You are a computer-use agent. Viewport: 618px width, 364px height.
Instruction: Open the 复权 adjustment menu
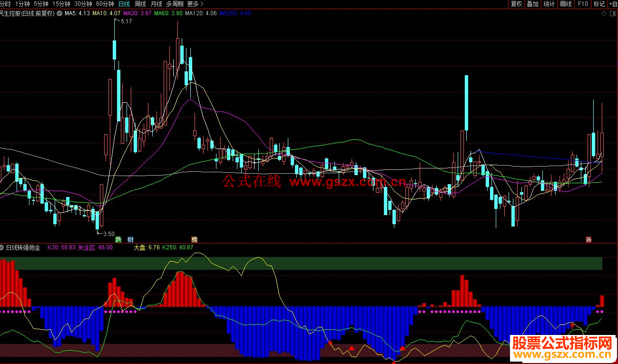516,4
